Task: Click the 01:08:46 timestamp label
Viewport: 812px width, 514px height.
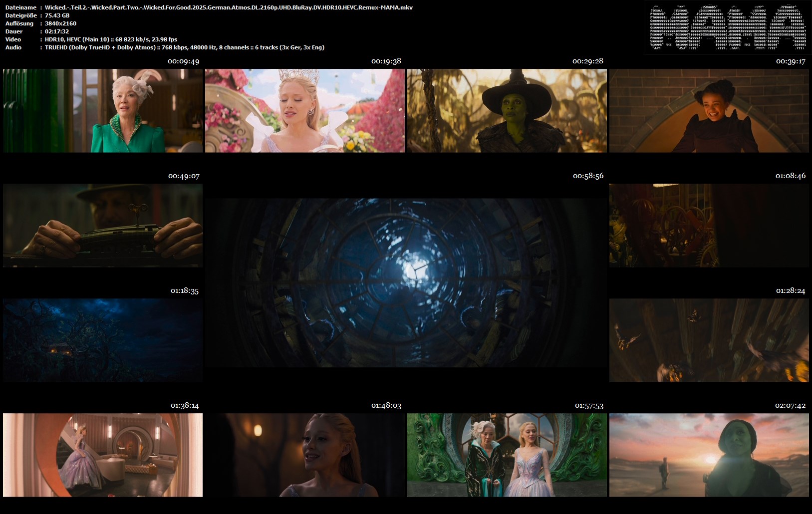Action: [791, 176]
